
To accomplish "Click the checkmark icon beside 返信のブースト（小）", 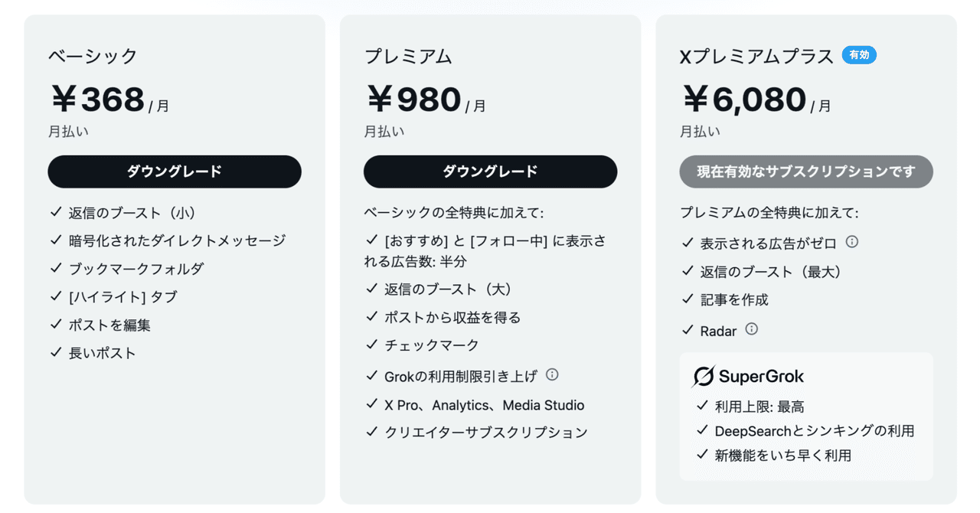I will point(56,212).
